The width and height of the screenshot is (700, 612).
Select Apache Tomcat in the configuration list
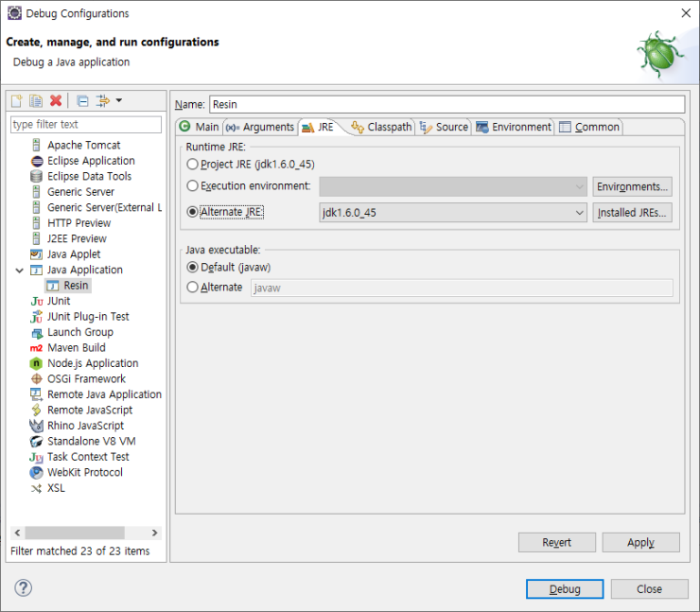click(x=83, y=146)
